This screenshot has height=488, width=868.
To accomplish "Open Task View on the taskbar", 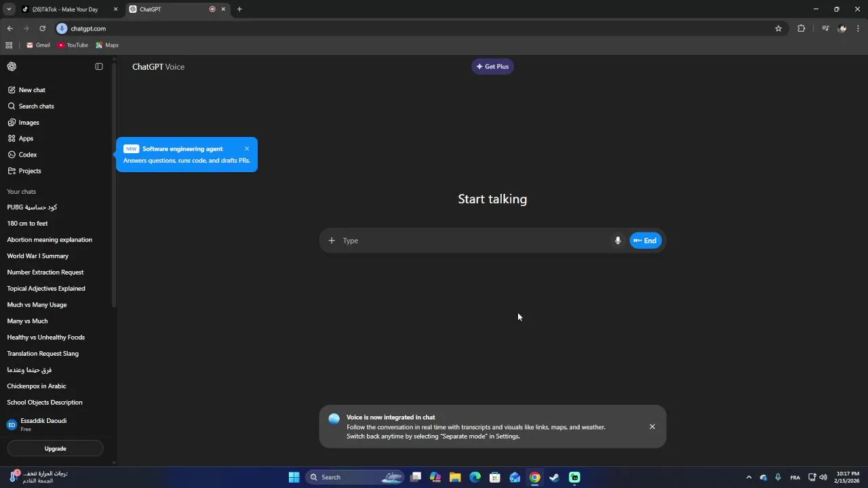I will tap(416, 477).
